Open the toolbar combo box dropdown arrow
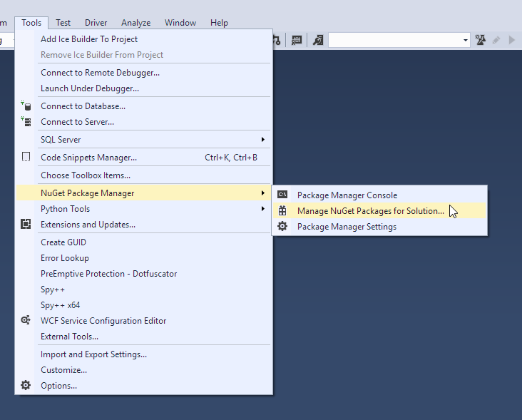The height and width of the screenshot is (420, 522). pyautogui.click(x=465, y=41)
